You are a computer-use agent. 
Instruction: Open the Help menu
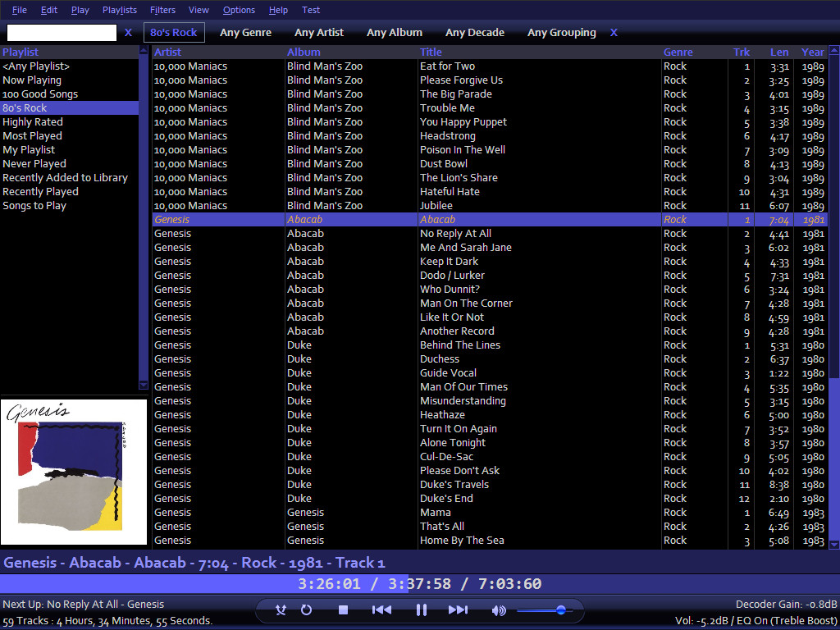coord(278,10)
